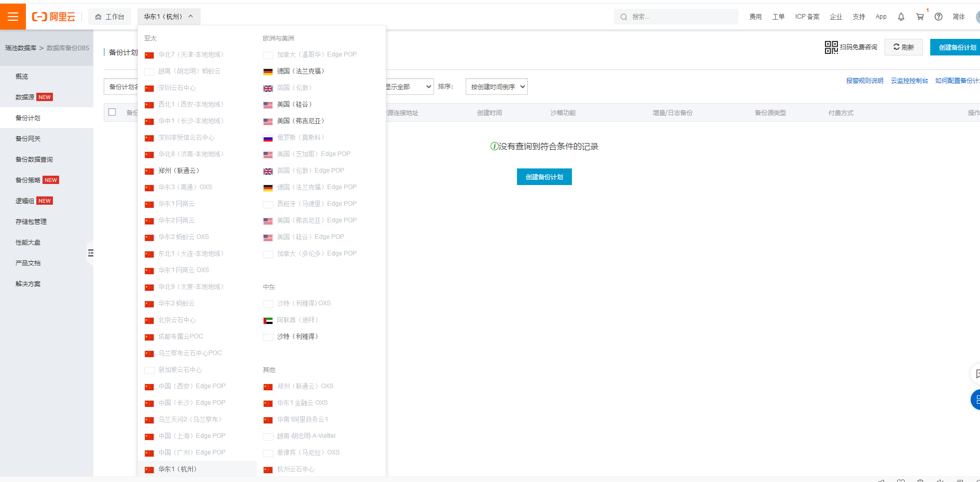The image size is (980, 482).
Task: Open the 工作台 workbench
Action: click(x=110, y=17)
